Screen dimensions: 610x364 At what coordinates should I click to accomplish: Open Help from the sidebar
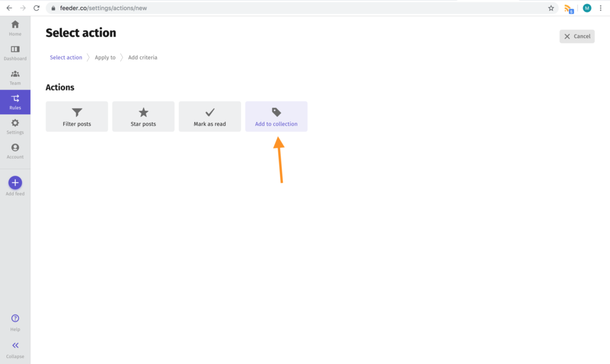[15, 323]
